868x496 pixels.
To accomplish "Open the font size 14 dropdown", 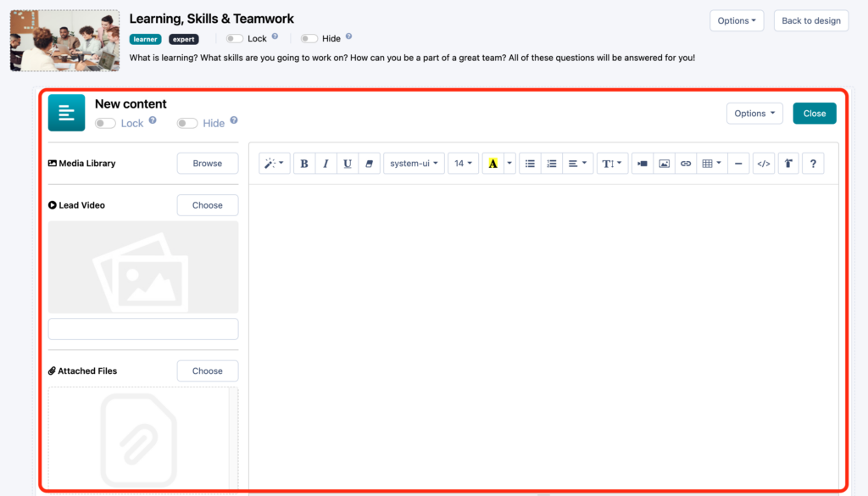I will coord(463,164).
